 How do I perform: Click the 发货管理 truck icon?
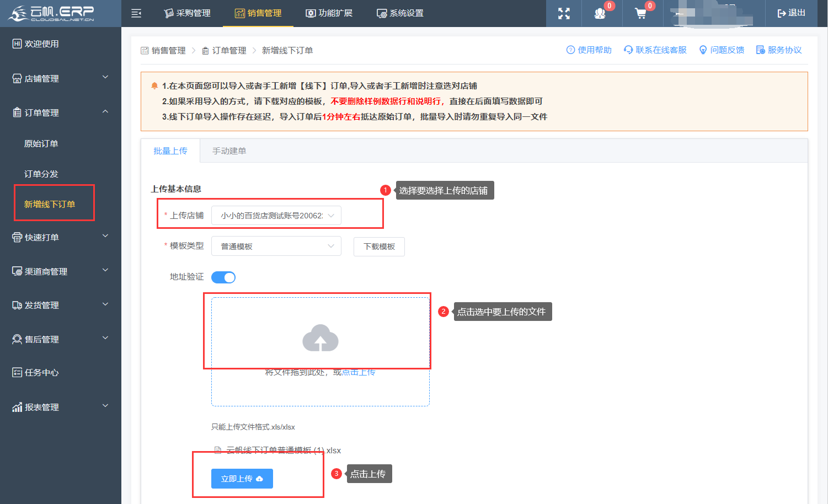tap(17, 305)
